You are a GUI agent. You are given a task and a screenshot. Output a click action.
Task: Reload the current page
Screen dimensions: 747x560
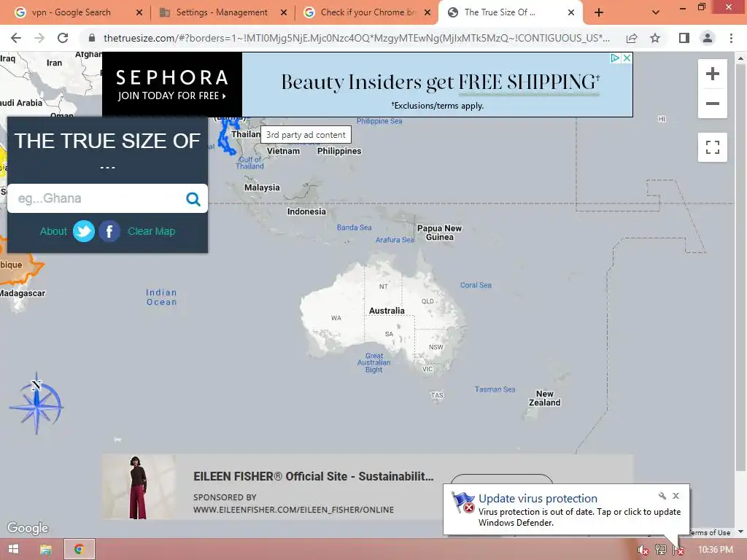point(63,38)
